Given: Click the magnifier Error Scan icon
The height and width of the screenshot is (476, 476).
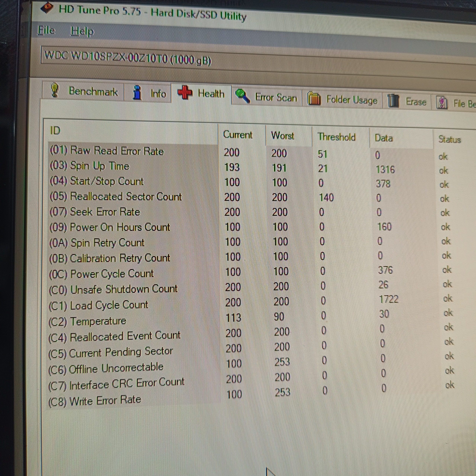Looking at the screenshot, I should 242,96.
